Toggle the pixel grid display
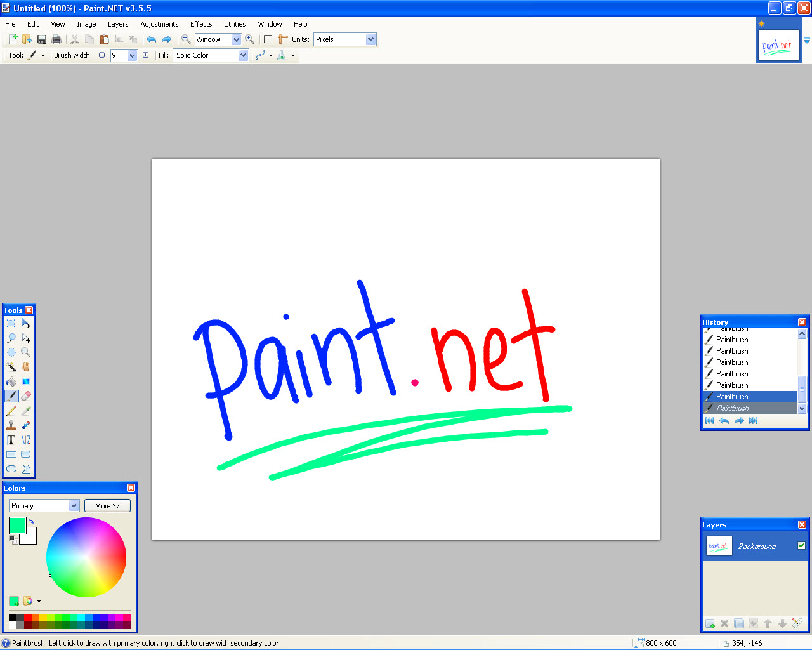 [268, 39]
